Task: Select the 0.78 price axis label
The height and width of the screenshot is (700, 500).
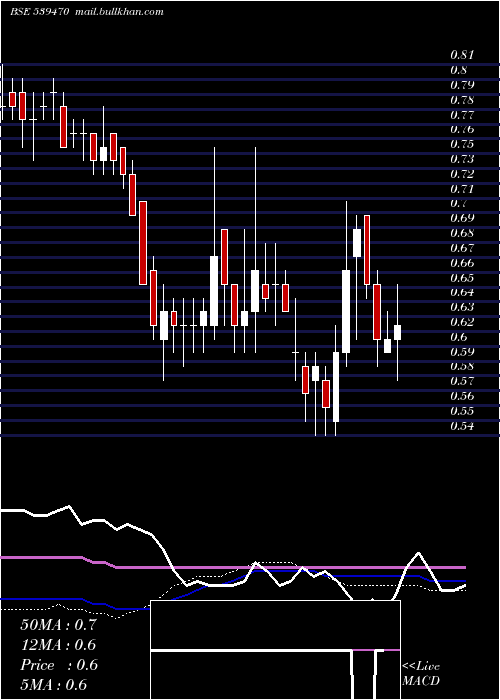Action: (x=462, y=100)
